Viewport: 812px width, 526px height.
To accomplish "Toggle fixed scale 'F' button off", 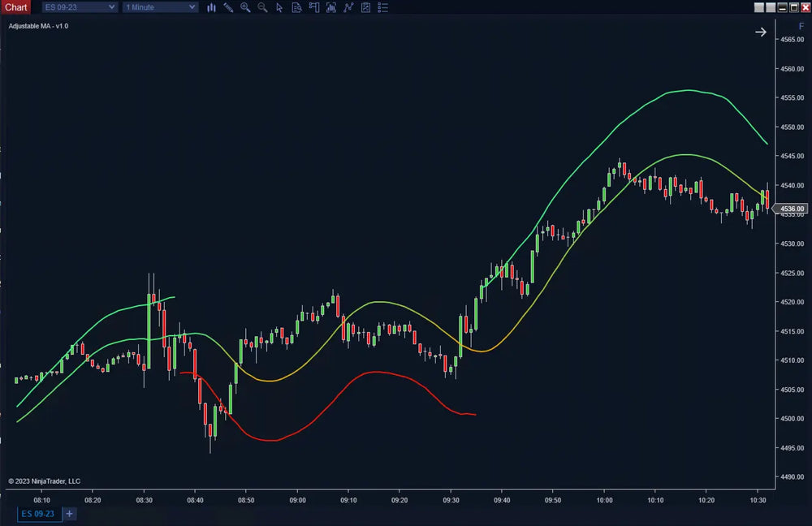I will click(x=801, y=27).
